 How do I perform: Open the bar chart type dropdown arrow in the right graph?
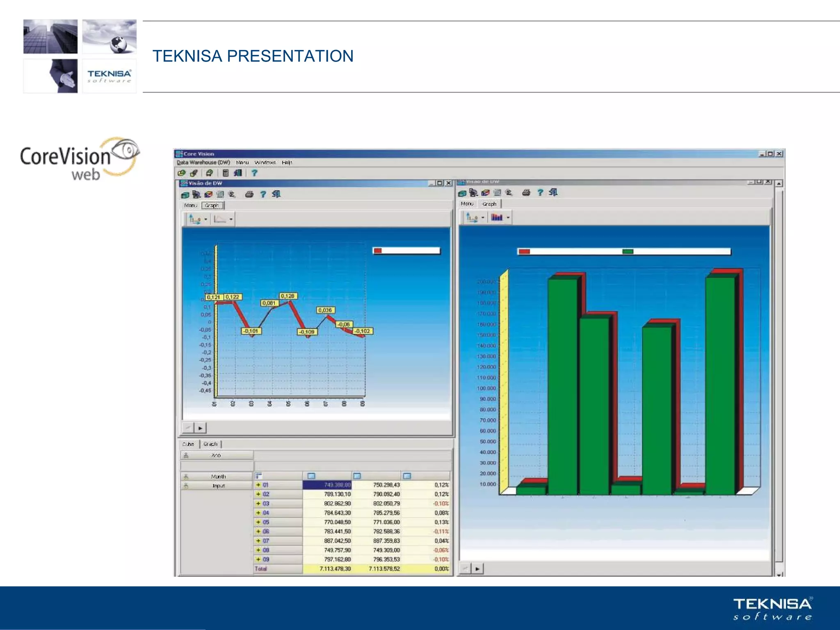tap(508, 218)
